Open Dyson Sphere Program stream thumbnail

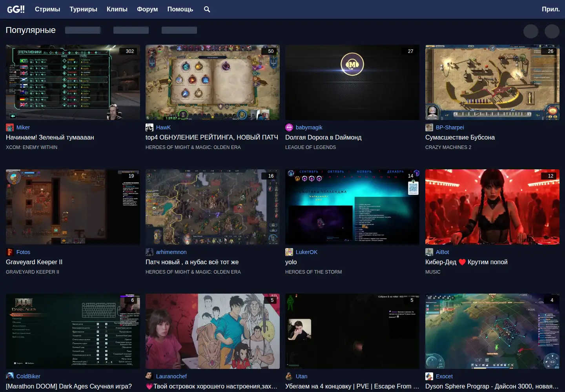click(x=492, y=331)
